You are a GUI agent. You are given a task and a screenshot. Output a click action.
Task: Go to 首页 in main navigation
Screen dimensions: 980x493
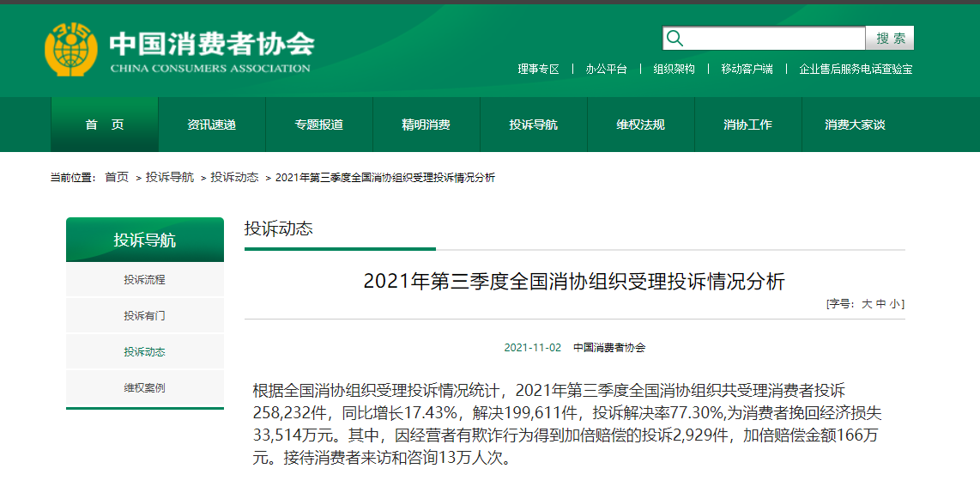click(105, 125)
